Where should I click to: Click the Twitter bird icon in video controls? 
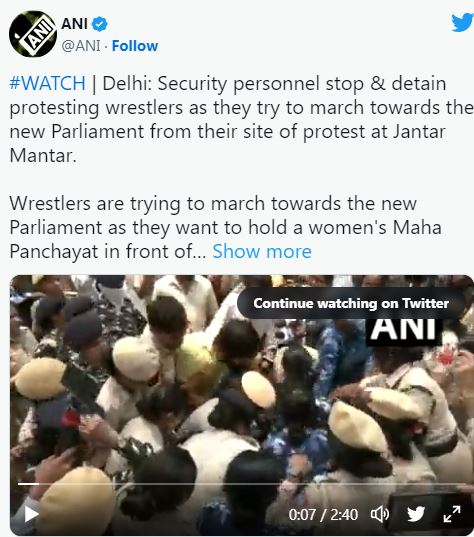click(416, 514)
